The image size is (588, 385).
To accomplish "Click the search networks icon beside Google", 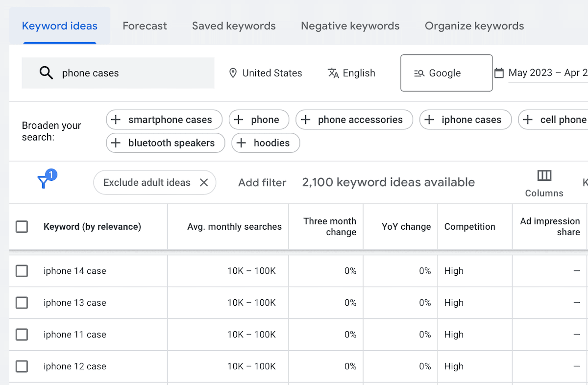I will [419, 73].
